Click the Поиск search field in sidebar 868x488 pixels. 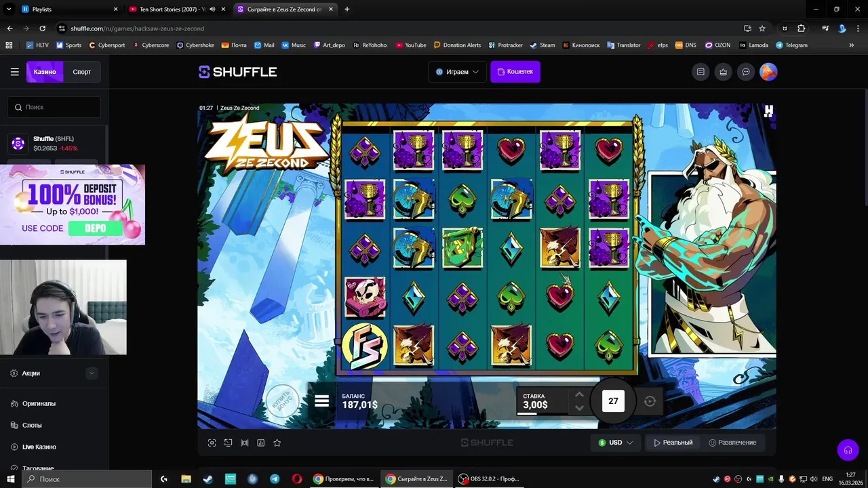[x=54, y=107]
